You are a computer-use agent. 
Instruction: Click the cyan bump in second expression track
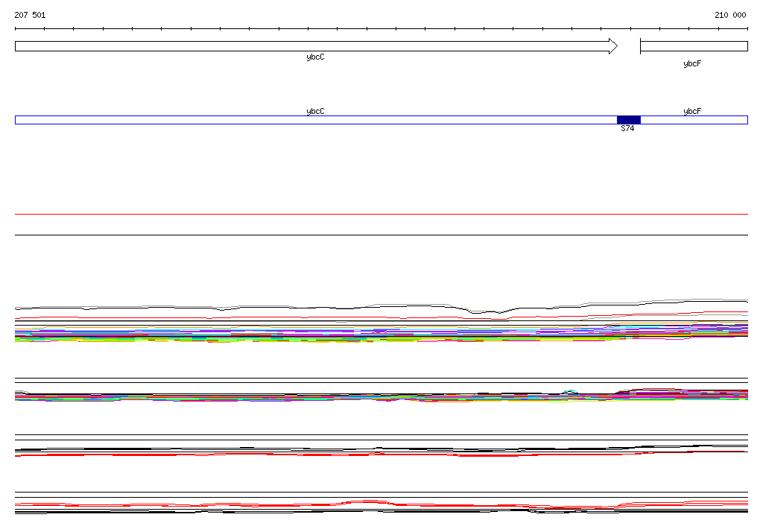point(570,391)
